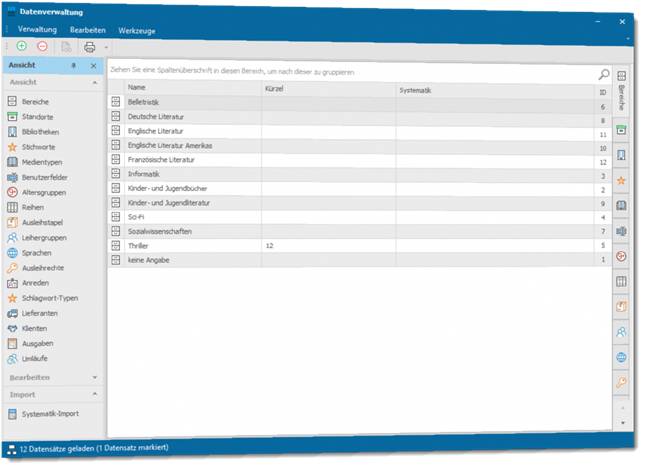Click the red remove record icon

pos(42,46)
